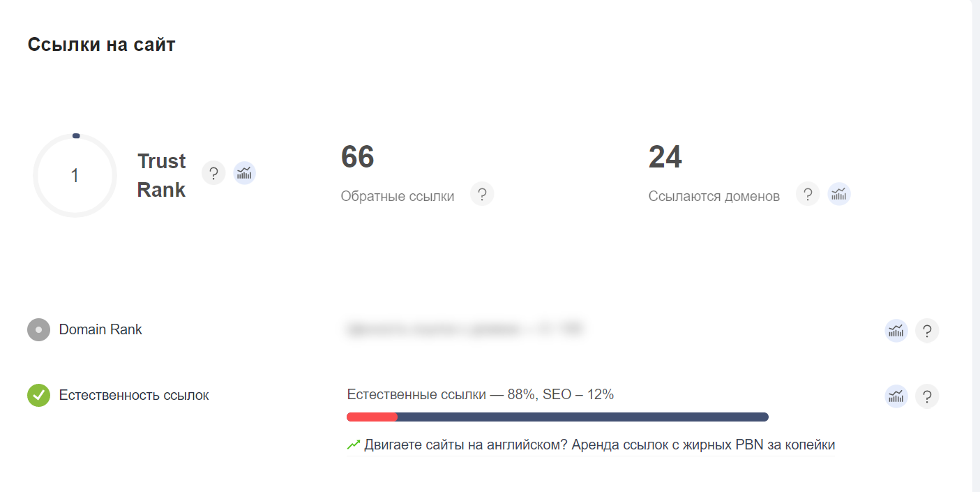The height and width of the screenshot is (492, 980).
Task: Click the Естественность ссылок label
Action: click(x=134, y=395)
